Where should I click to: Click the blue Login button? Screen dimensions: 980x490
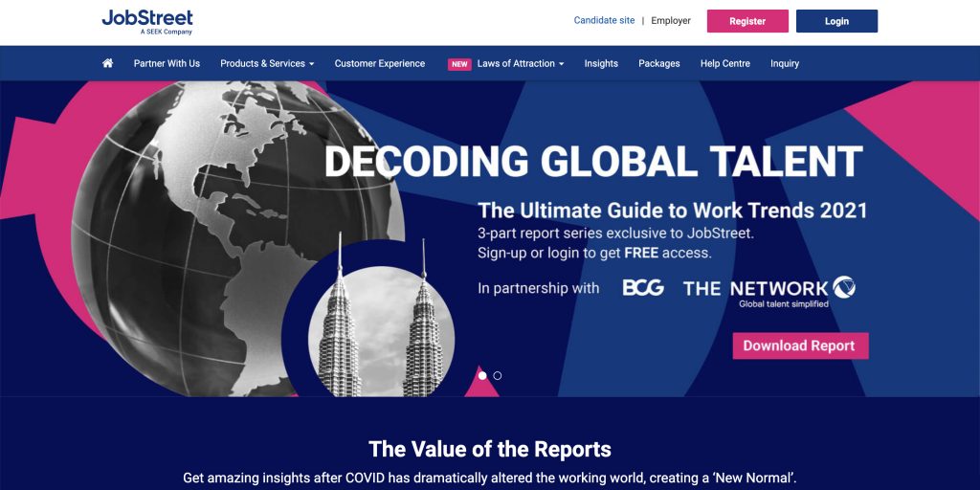pyautogui.click(x=836, y=21)
